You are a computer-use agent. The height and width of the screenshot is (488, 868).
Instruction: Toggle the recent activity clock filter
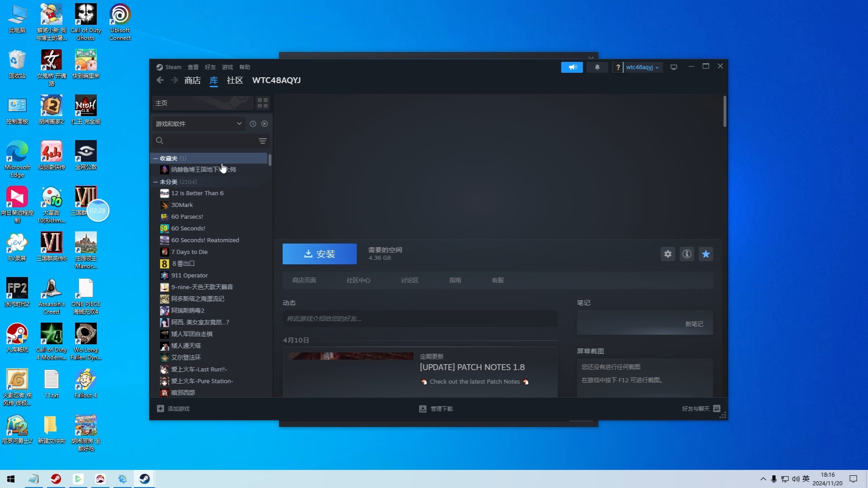click(x=253, y=124)
